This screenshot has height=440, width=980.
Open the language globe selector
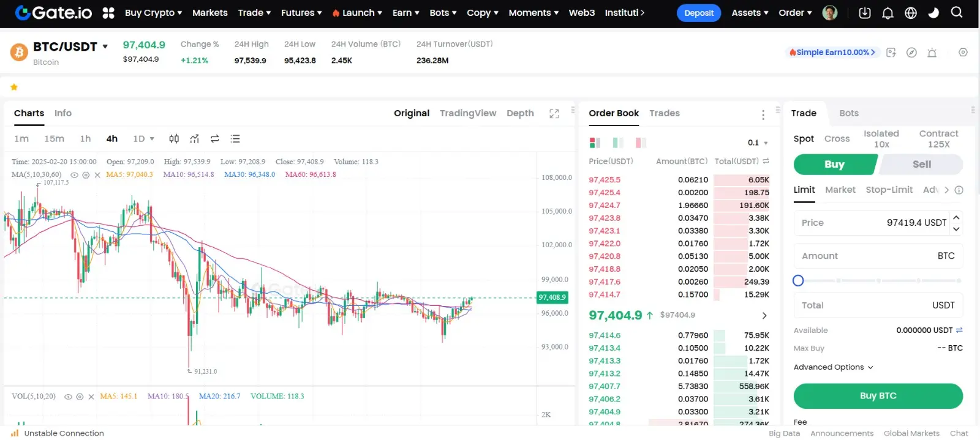click(x=911, y=13)
